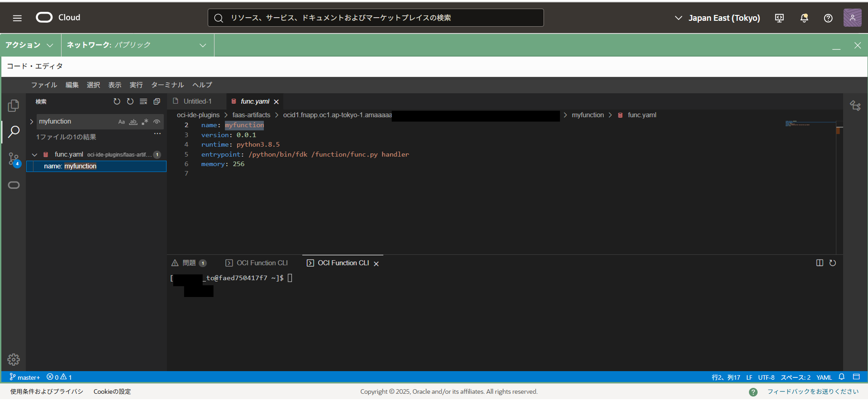Viewport: 868px width, 401px height.
Task: Open the Japan East (Tokyo) region dropdown
Action: coord(717,18)
